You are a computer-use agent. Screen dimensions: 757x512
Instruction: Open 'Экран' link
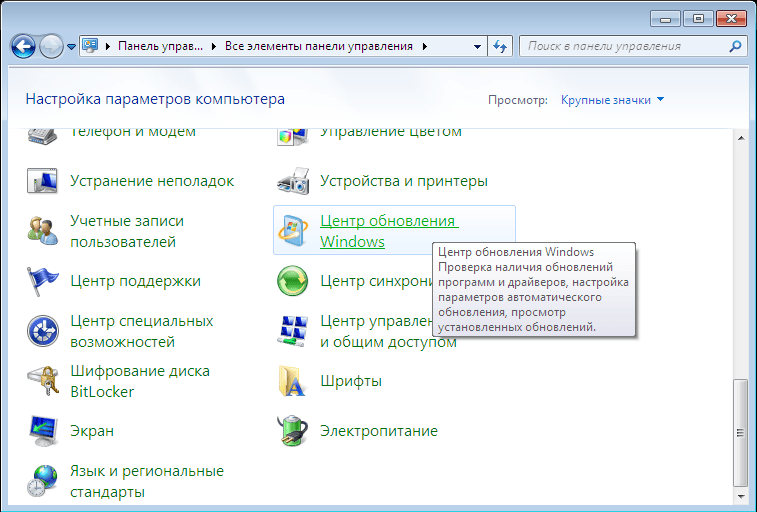coord(92,431)
